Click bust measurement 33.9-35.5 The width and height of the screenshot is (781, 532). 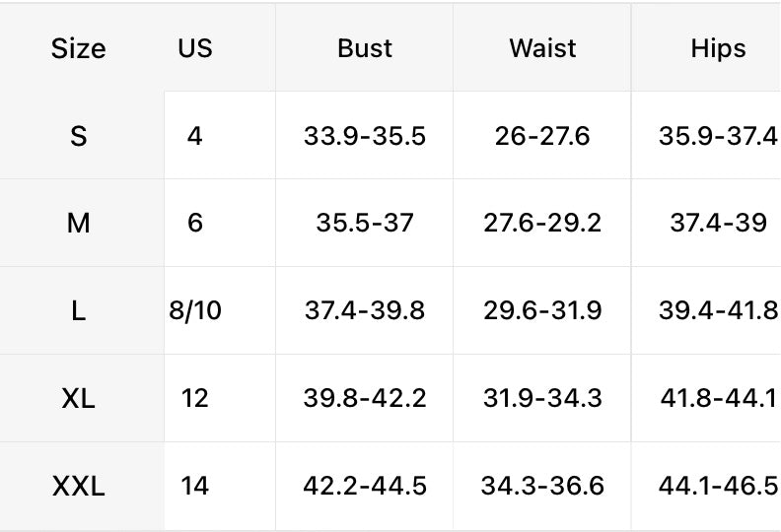pos(365,136)
